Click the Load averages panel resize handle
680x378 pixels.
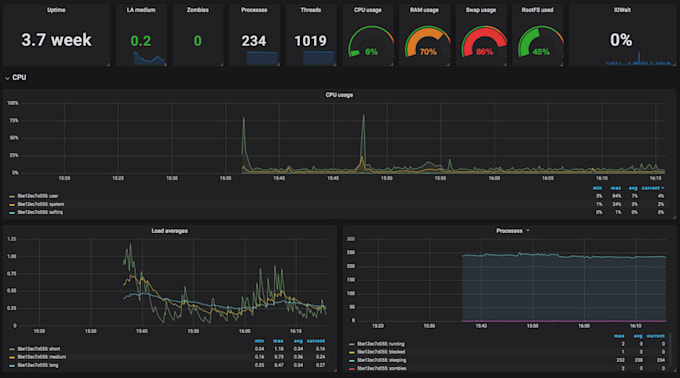pos(335,370)
